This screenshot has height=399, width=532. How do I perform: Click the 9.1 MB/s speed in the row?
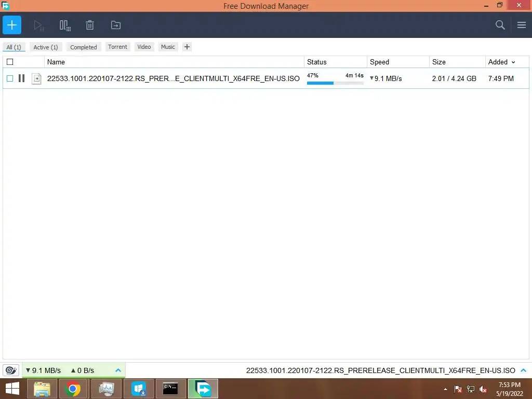[x=386, y=79]
